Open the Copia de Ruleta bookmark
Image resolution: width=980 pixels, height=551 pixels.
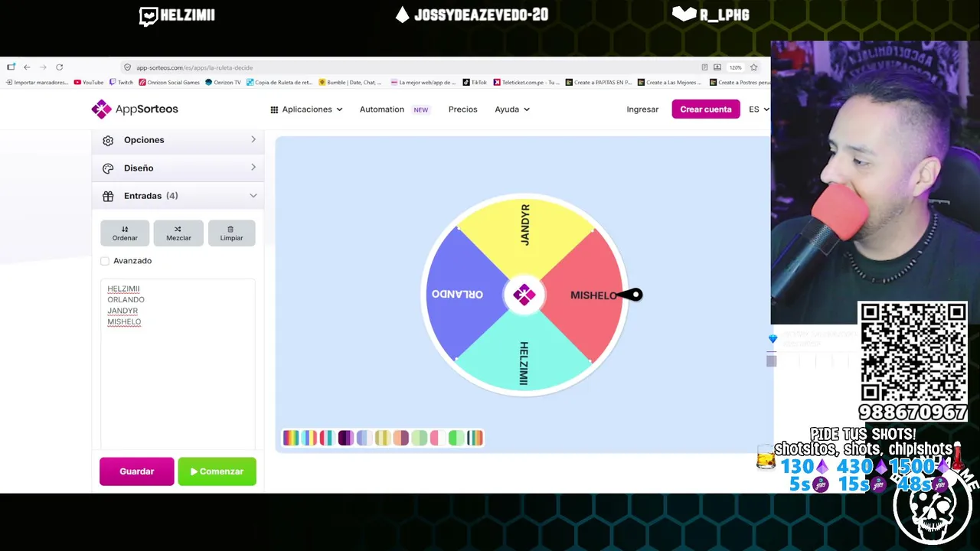[x=279, y=83]
